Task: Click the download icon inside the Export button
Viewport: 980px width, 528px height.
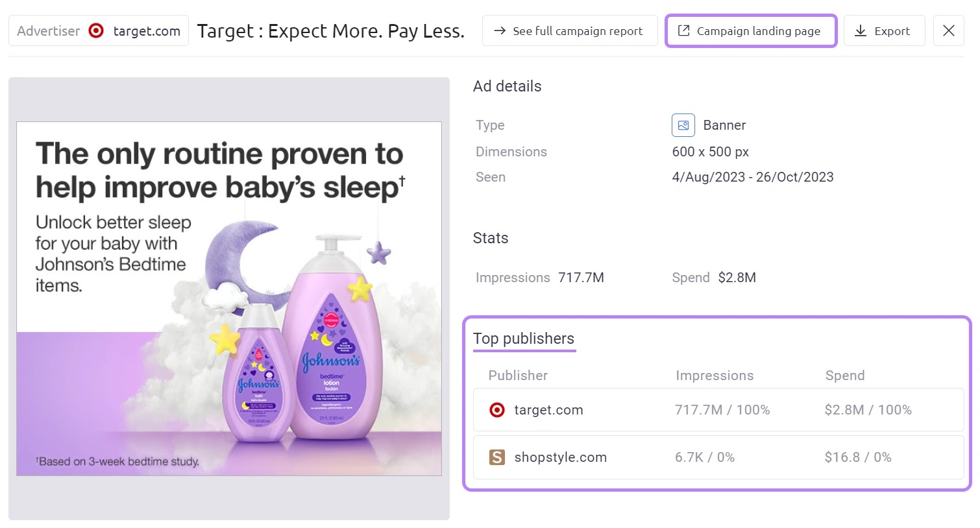Action: [861, 30]
